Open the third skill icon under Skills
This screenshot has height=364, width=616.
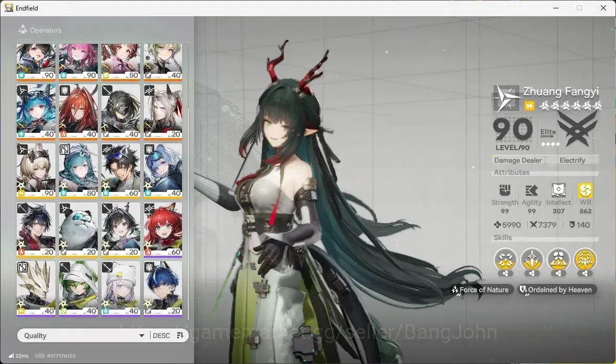[558, 260]
